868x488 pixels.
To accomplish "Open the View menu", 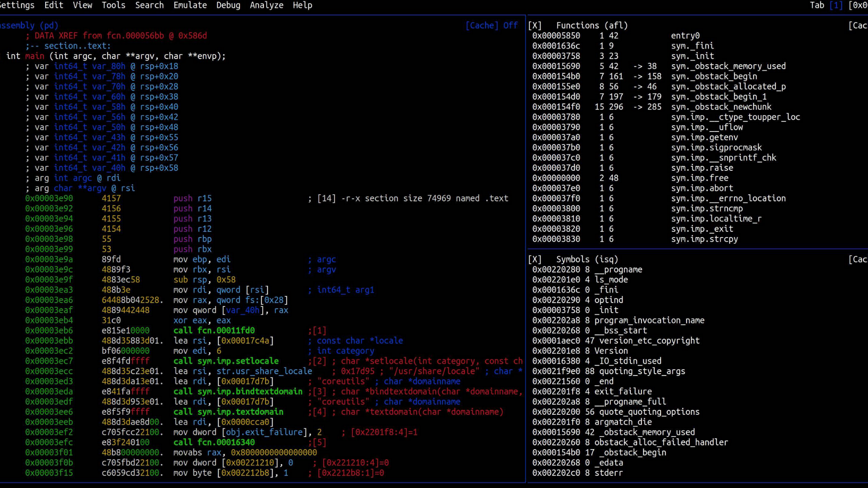I will [x=82, y=5].
